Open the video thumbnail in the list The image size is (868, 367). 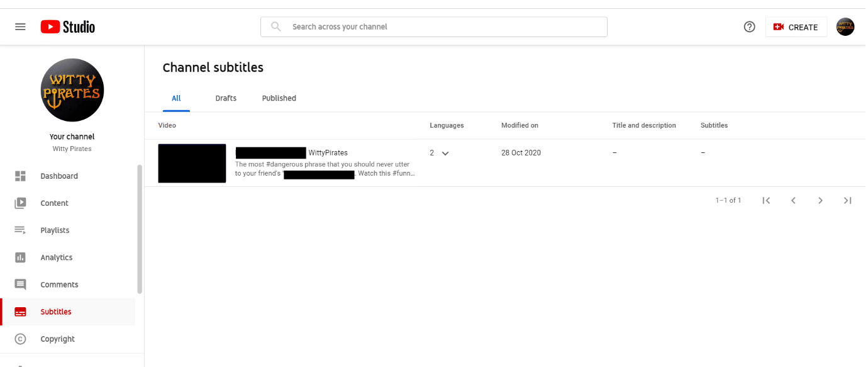pos(192,163)
